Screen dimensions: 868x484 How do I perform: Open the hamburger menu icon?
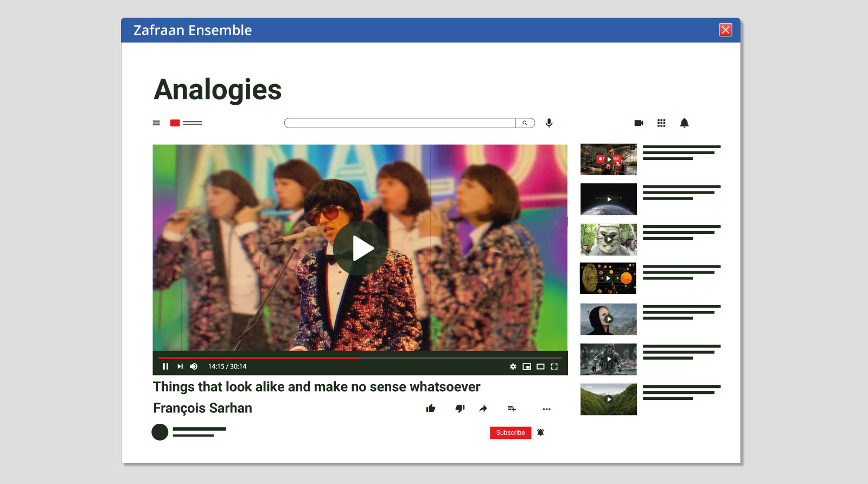[x=156, y=123]
